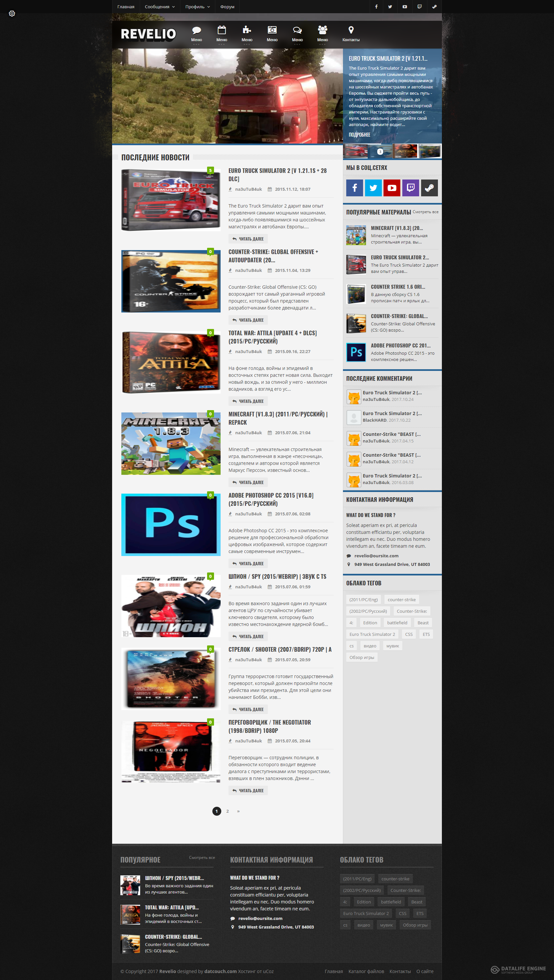The height and width of the screenshot is (980, 554).
Task: Click the purple Twitch social tile in sidebar
Action: click(411, 188)
